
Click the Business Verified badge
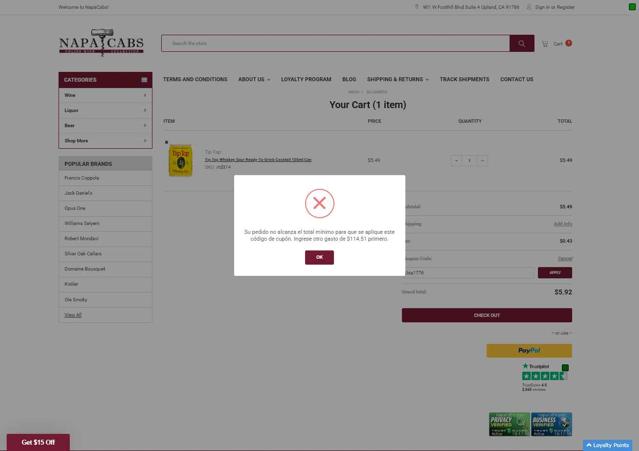coord(551,424)
